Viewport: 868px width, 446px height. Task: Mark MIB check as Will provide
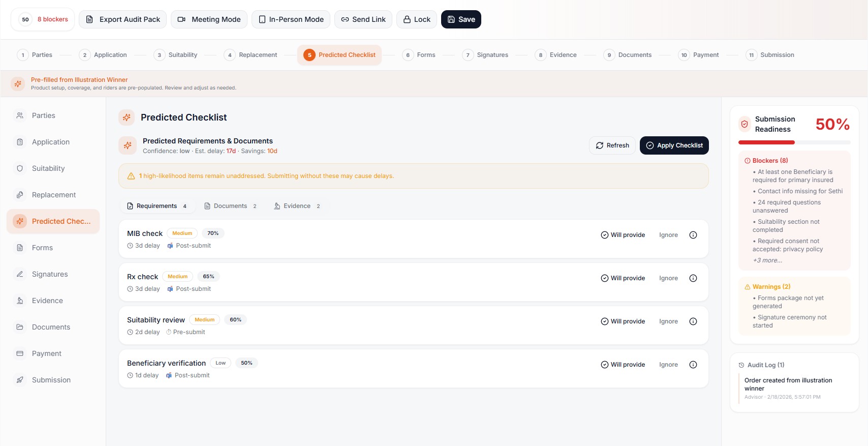coord(623,235)
